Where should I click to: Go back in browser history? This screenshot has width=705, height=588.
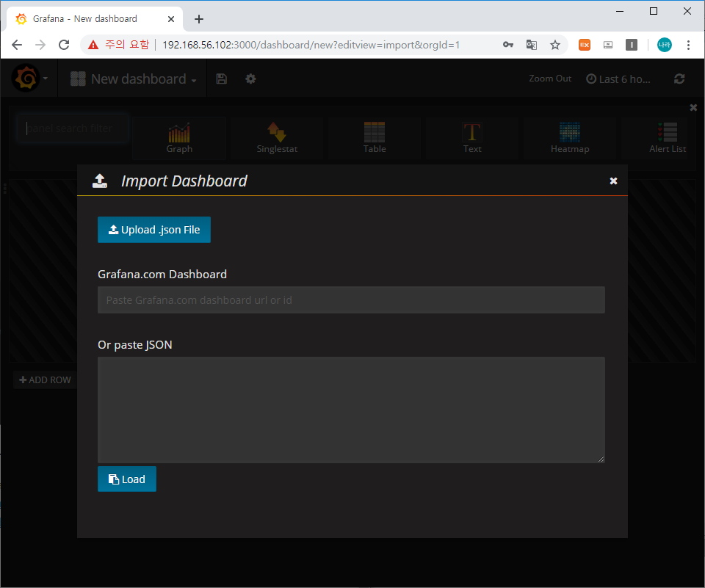point(17,45)
